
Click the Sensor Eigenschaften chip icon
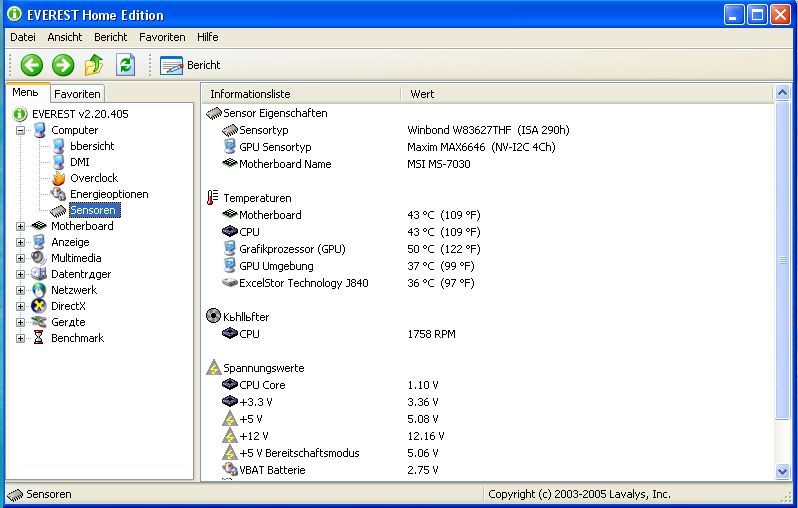(214, 113)
